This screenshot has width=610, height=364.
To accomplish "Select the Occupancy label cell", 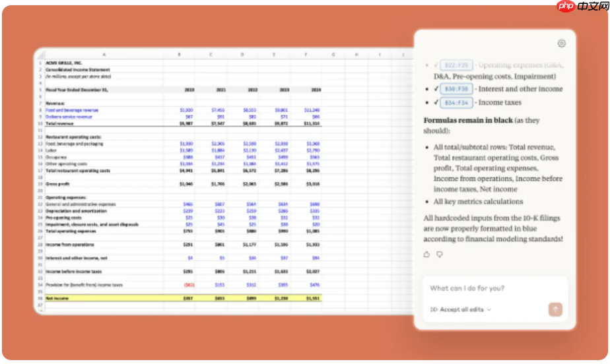I will [56, 158].
